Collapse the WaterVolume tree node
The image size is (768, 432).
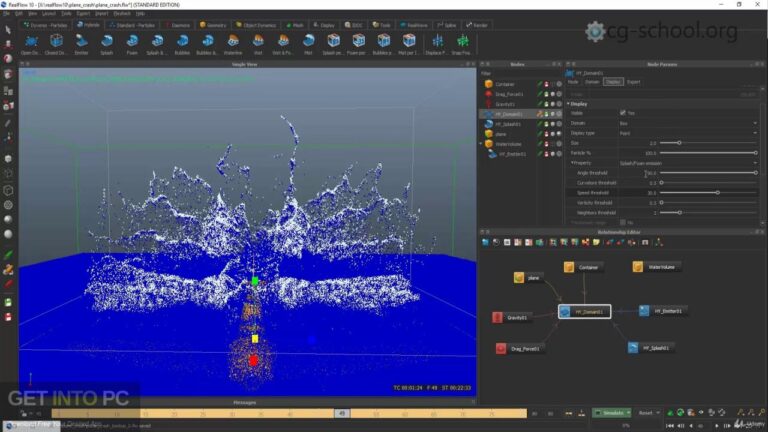481,144
